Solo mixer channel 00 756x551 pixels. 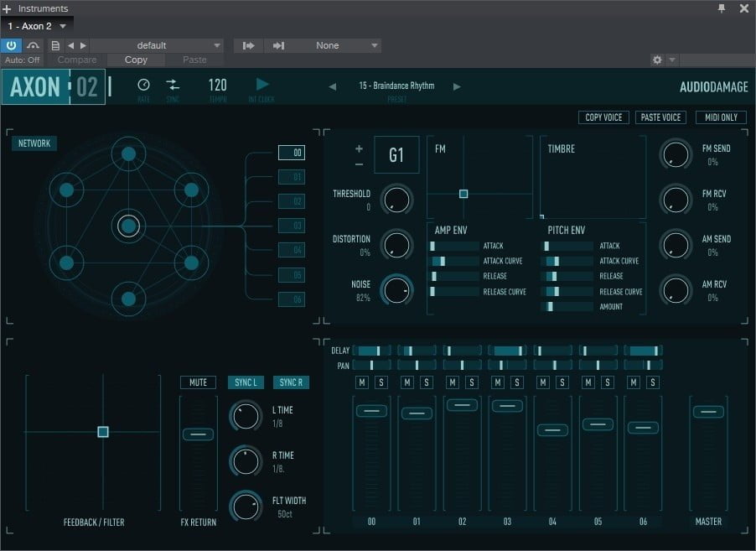(x=381, y=382)
